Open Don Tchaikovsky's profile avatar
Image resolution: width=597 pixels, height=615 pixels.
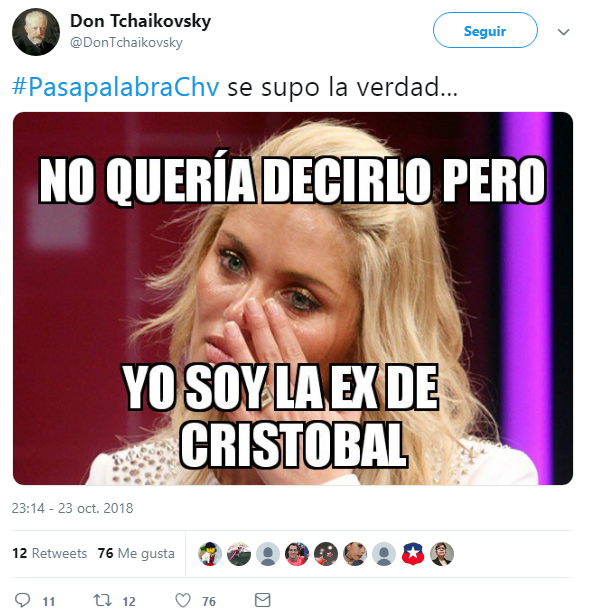(x=36, y=32)
